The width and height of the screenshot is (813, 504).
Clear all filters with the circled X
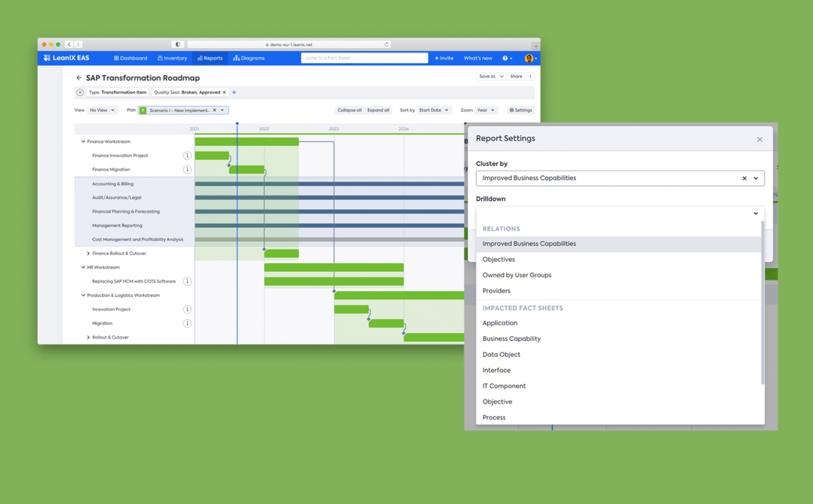[x=80, y=92]
